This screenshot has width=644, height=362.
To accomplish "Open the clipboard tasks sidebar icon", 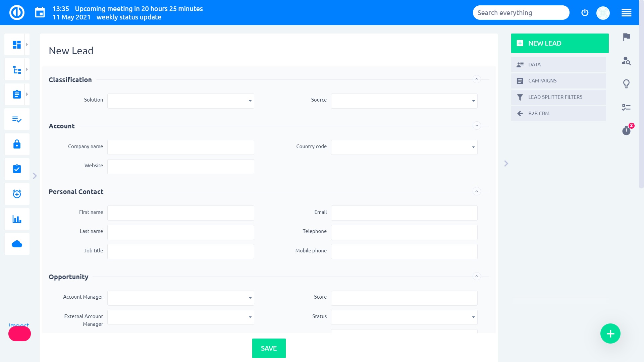I will click(x=16, y=94).
